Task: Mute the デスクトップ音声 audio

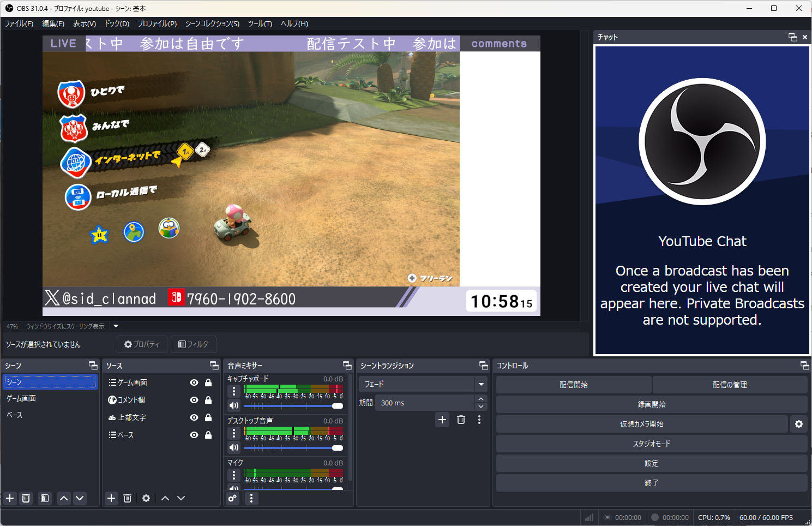Action: point(234,447)
